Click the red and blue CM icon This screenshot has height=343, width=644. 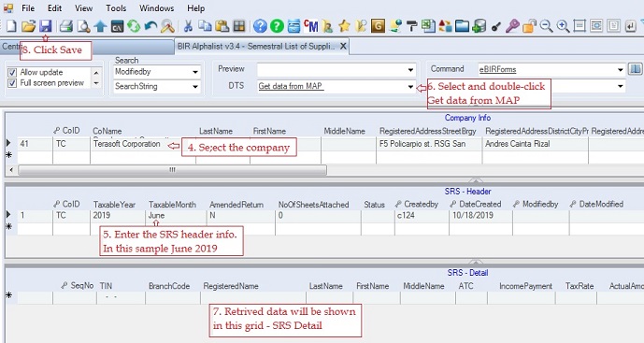coord(310,27)
